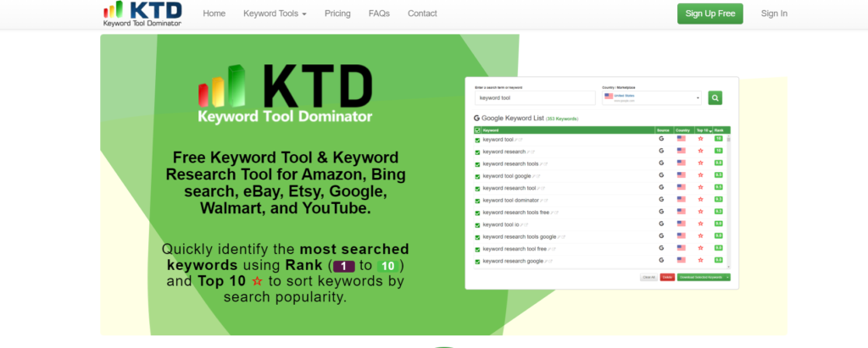868x348 pixels.
Task: Click the Rank column header
Action: pos(719,130)
